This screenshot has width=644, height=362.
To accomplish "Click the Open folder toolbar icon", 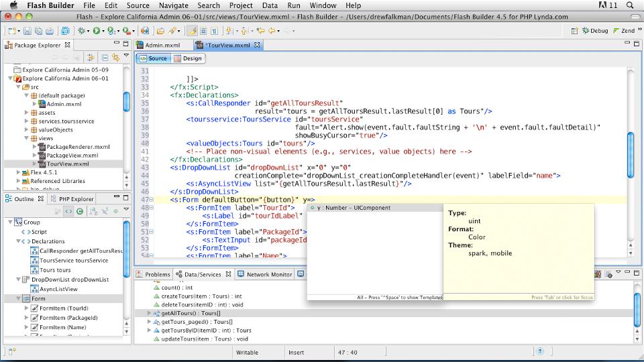I will 160,31.
